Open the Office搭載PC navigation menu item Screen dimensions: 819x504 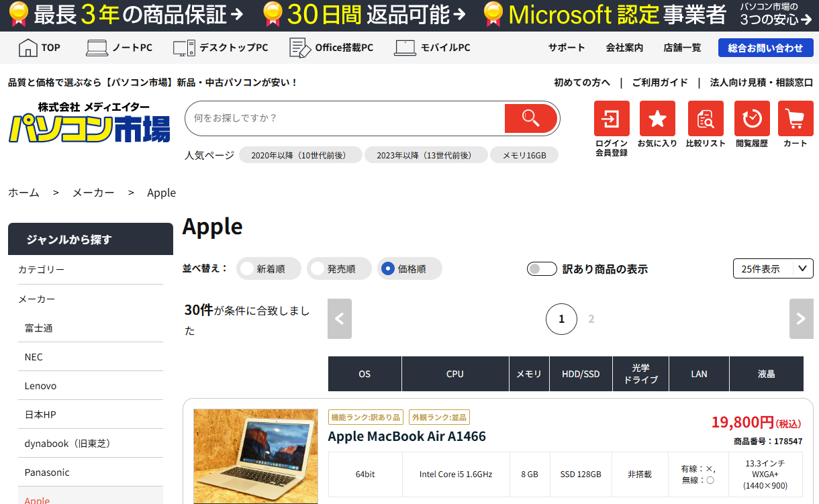[331, 48]
